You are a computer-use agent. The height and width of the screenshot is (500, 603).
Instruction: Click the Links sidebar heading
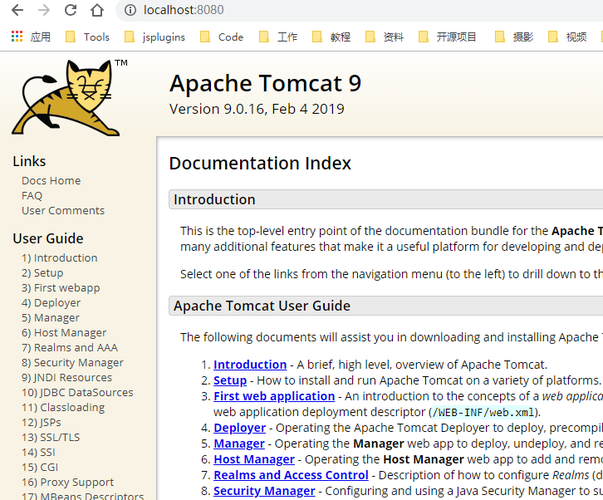pyautogui.click(x=29, y=161)
